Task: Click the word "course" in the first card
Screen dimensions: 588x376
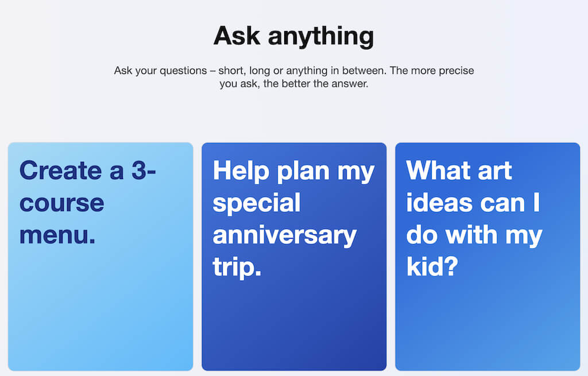Action: pyautogui.click(x=61, y=203)
